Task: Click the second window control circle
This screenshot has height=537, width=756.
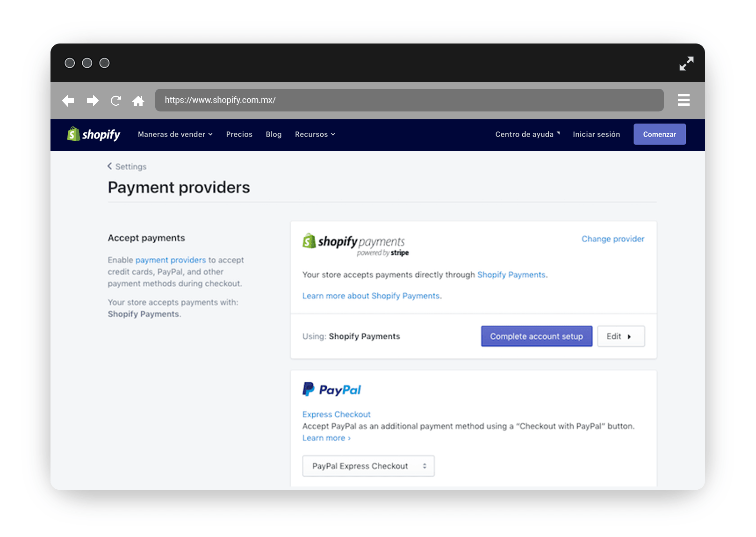Action: (x=87, y=63)
